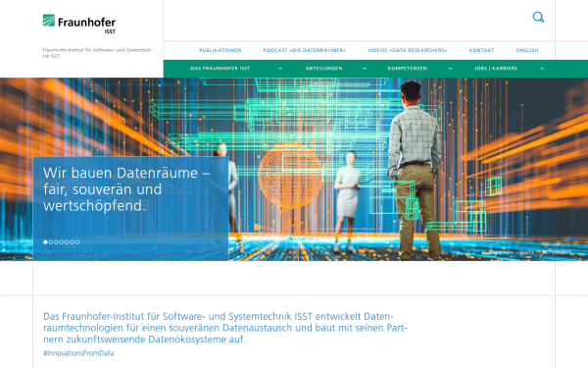Open Das Fraunhofer ISST menu
588x368 pixels.
click(x=220, y=69)
